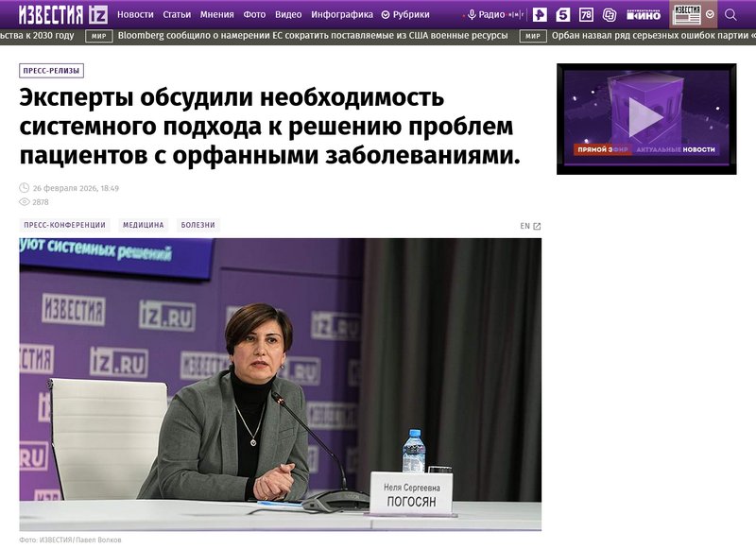Open the Известия newspaper icon
Viewport: 756px width, 549px height.
(687, 14)
